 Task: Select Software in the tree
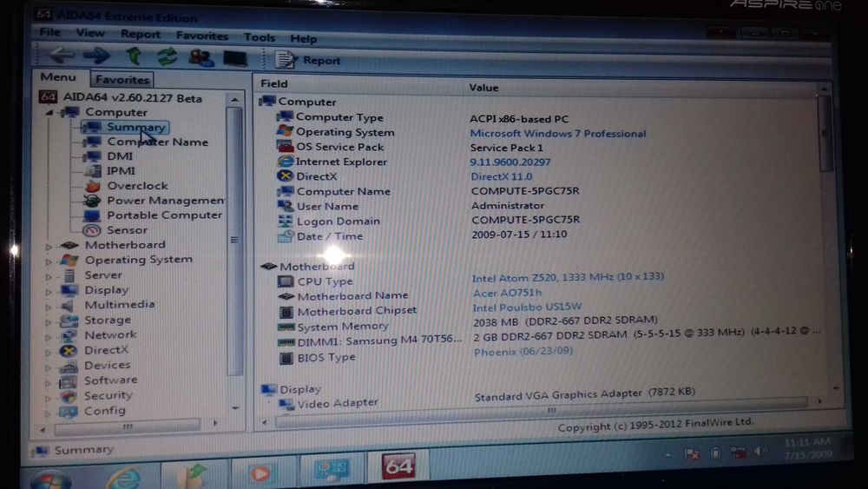click(x=110, y=380)
